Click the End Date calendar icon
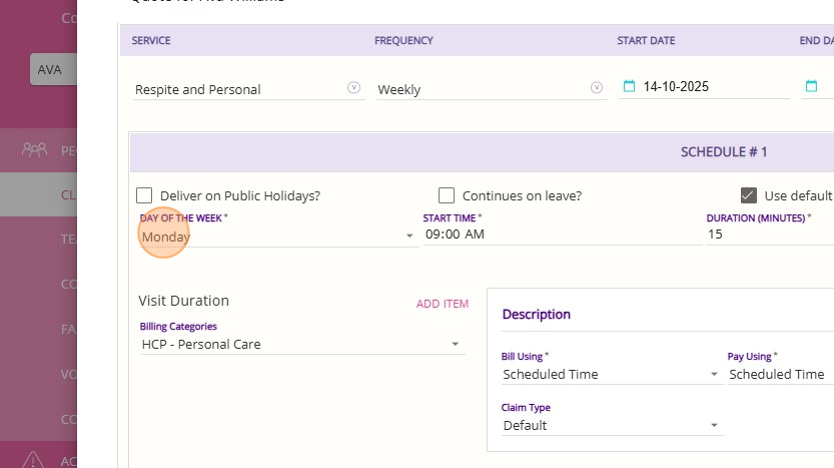The width and height of the screenshot is (834, 468). click(x=811, y=86)
